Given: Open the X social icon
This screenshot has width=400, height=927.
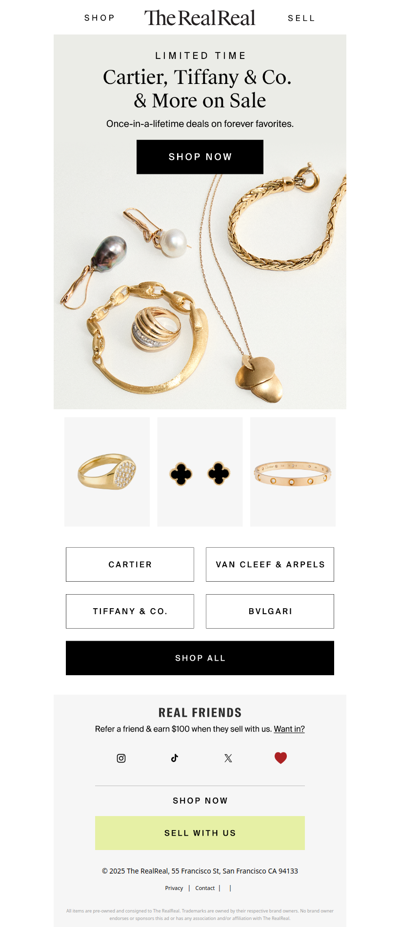Looking at the screenshot, I should pyautogui.click(x=228, y=758).
